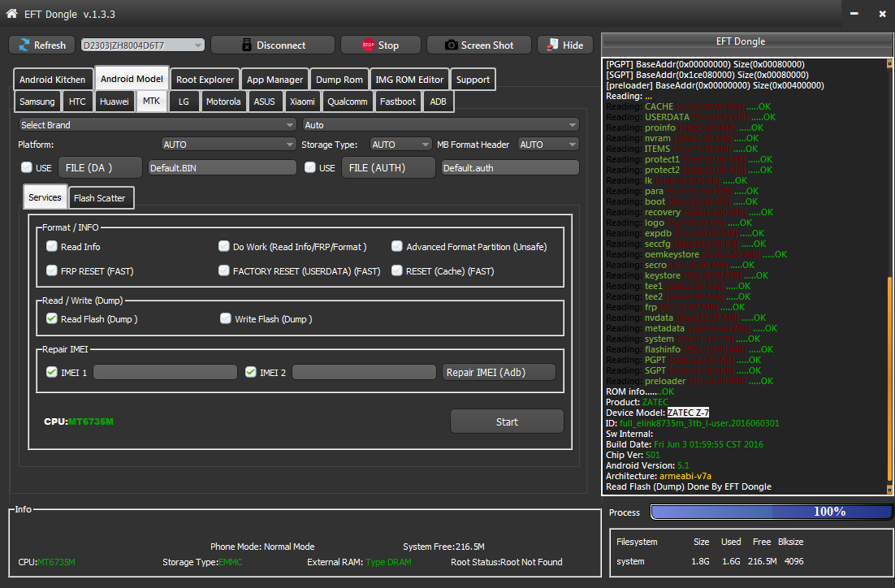Image resolution: width=895 pixels, height=588 pixels.
Task: Select the Huawei brand tab
Action: (x=115, y=101)
